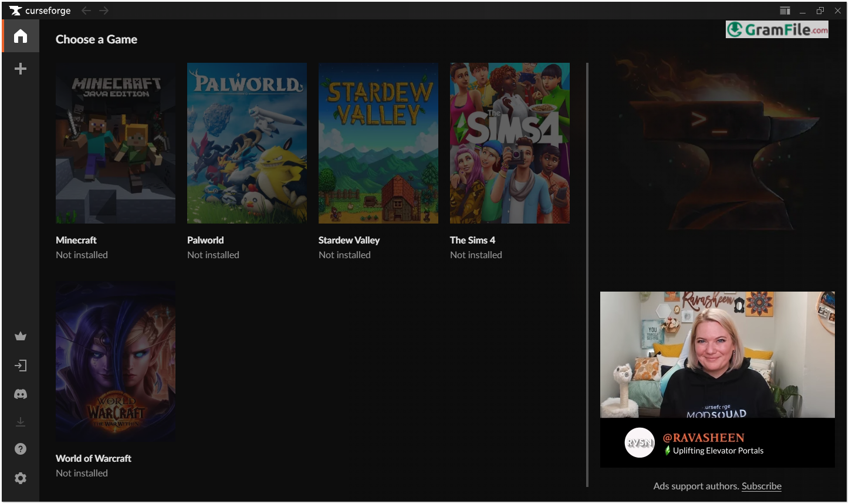Viewport: 849px width, 504px height.
Task: Click the Minecraft title text
Action: pyautogui.click(x=76, y=240)
